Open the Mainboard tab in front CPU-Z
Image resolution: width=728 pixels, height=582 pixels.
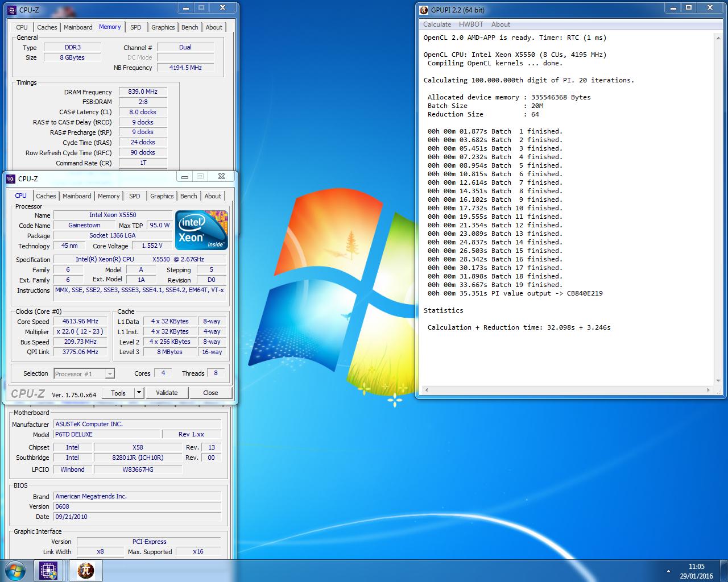[77, 196]
